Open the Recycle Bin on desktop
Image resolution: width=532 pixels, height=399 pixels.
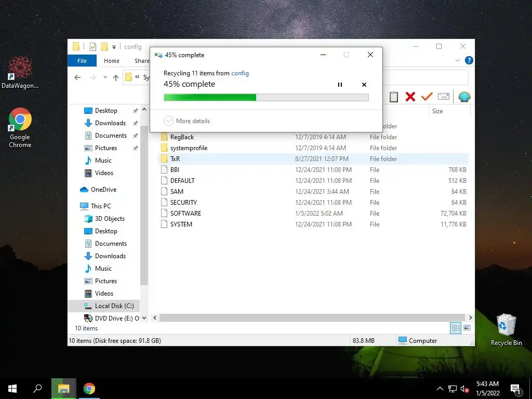(506, 329)
